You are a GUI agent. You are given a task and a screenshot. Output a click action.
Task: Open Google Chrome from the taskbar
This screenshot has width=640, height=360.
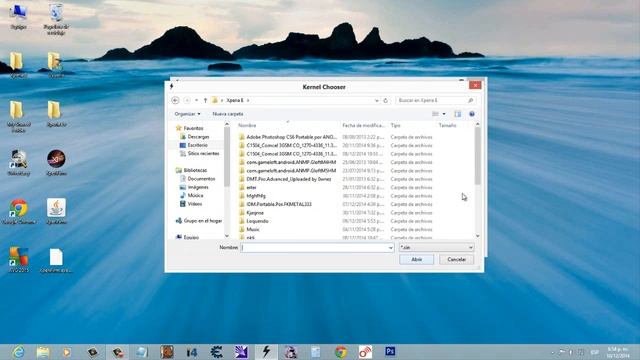point(341,352)
